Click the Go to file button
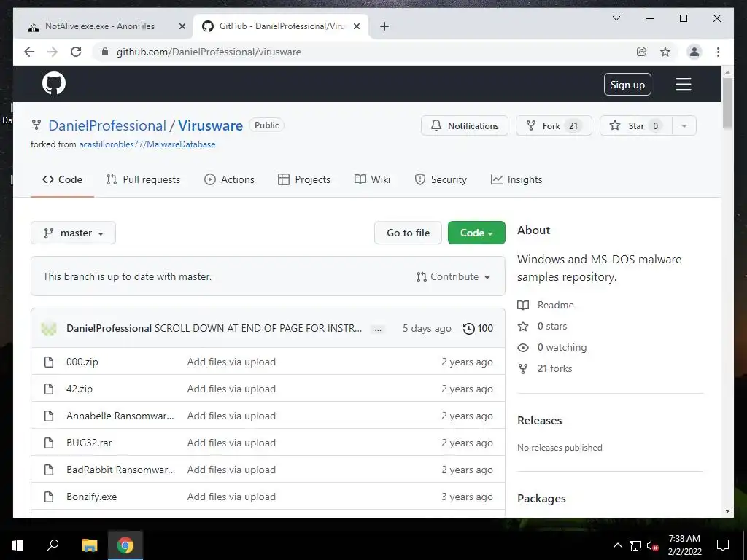The image size is (747, 560). 409,233
